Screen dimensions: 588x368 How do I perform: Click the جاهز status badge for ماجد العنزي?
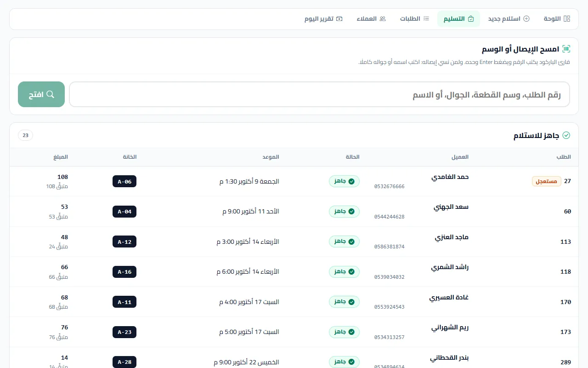coord(344,241)
